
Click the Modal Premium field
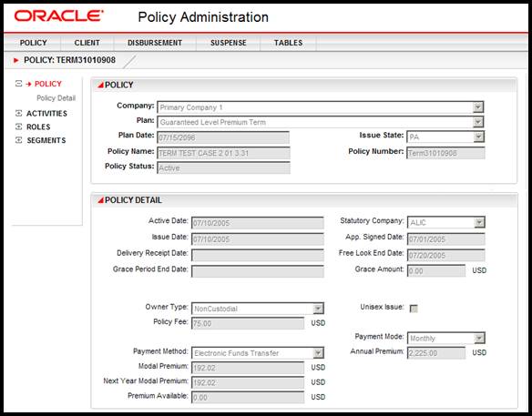pyautogui.click(x=248, y=368)
